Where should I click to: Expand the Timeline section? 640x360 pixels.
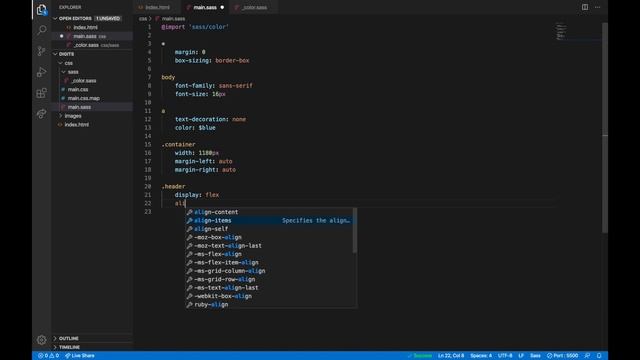tap(69, 347)
